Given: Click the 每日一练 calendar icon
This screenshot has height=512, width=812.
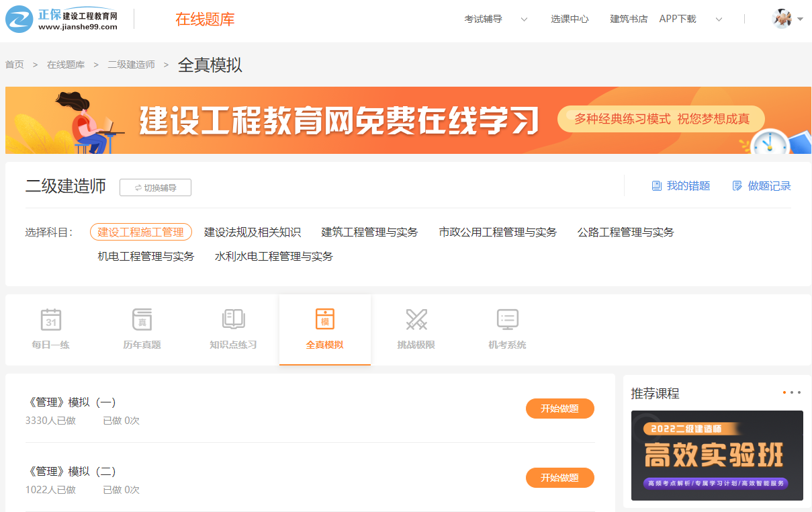Looking at the screenshot, I should [x=51, y=320].
